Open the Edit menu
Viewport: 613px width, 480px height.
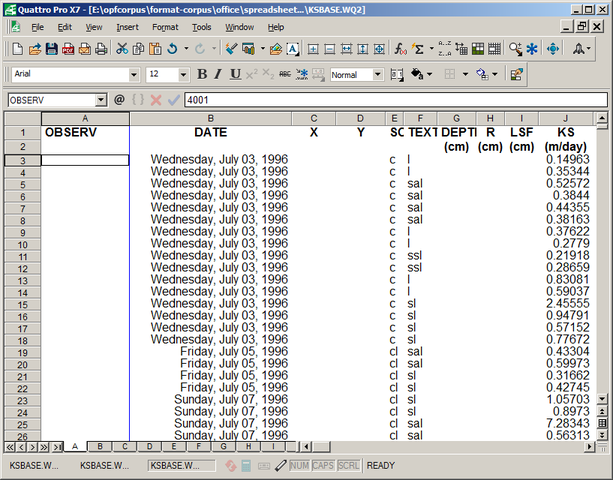(65, 27)
